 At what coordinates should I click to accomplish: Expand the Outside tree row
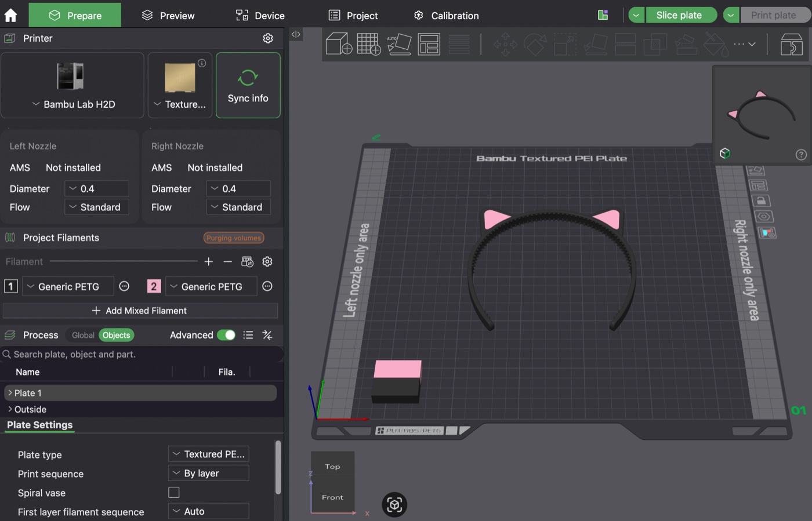[10, 409]
